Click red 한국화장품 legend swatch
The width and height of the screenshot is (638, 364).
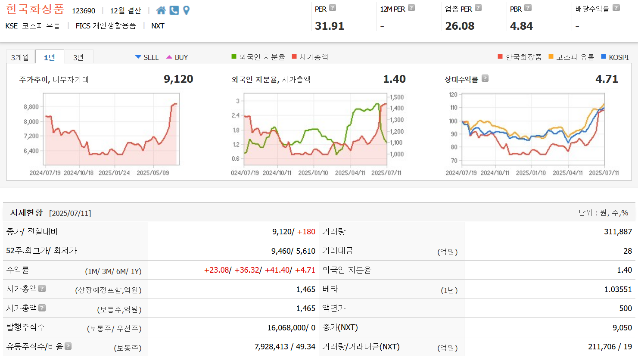(500, 56)
